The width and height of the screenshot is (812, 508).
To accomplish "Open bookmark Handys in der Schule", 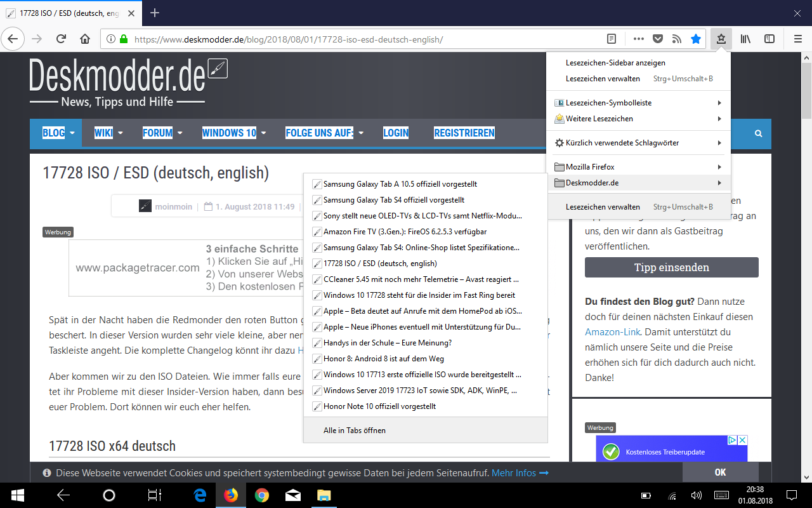I will 425,343.
